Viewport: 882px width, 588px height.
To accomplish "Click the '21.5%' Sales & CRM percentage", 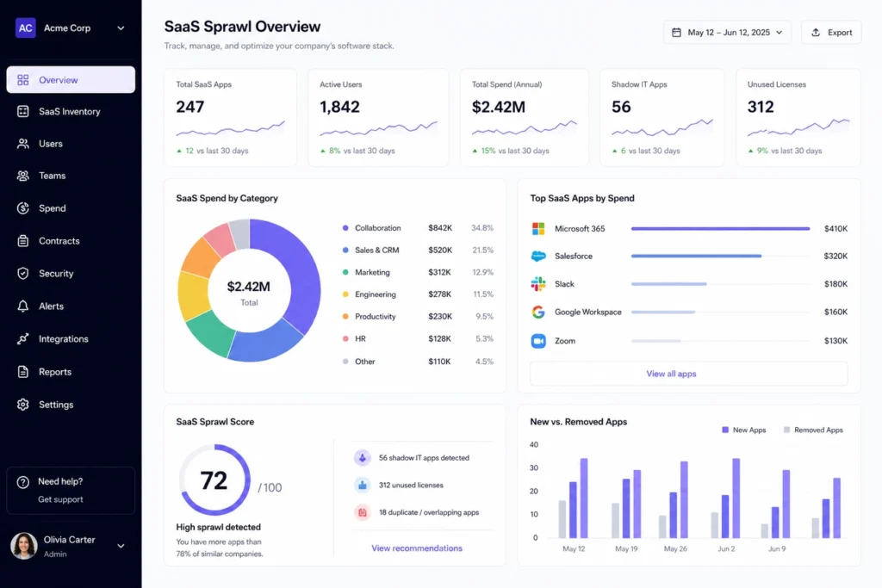I will [x=482, y=251].
